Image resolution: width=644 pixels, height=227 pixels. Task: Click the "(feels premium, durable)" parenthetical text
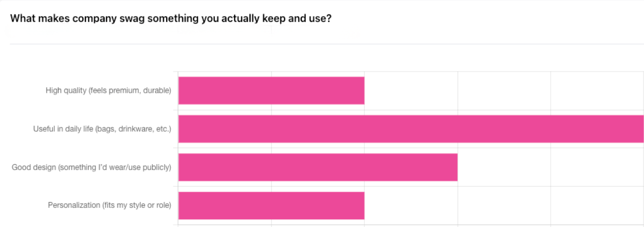(x=130, y=91)
